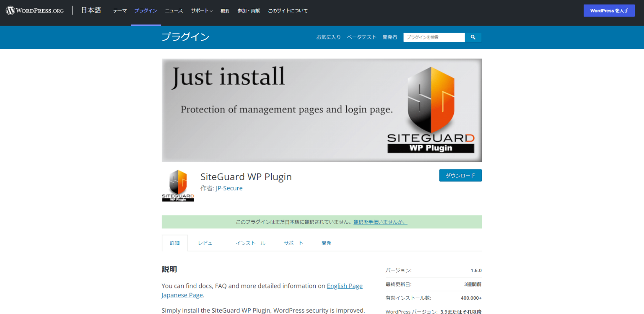
Task: Switch to the レビュー tab
Action: (x=208, y=243)
